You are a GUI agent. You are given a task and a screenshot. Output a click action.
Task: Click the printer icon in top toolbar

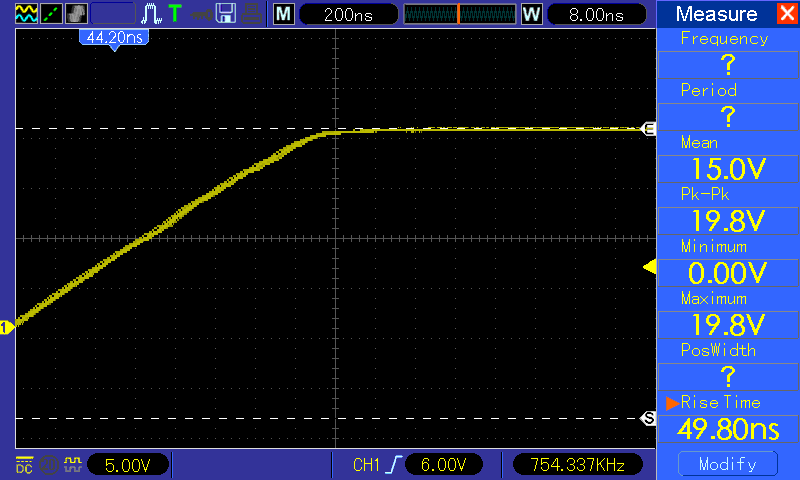click(252, 14)
